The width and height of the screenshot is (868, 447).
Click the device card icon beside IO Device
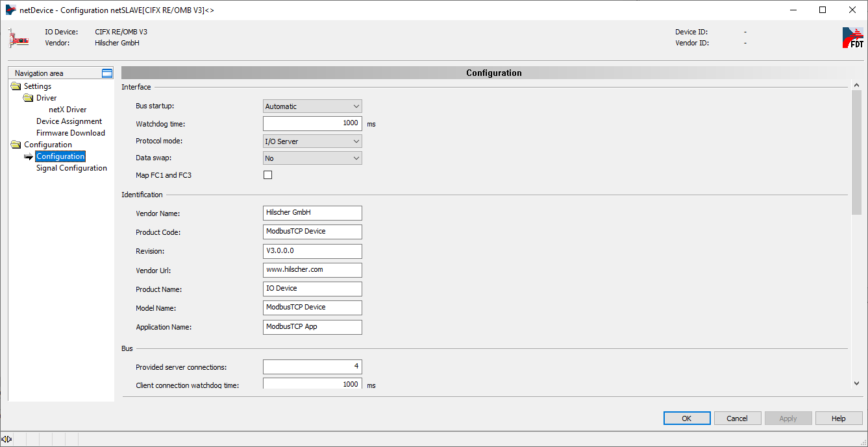tap(19, 38)
